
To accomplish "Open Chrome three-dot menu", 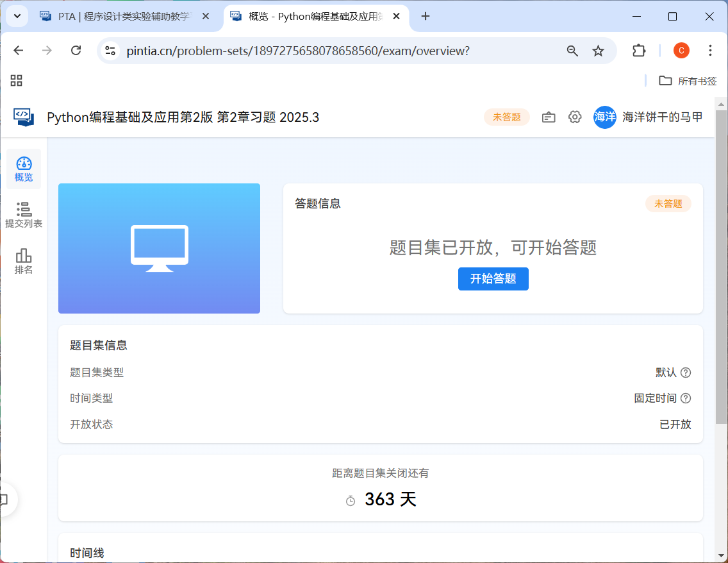I will point(710,51).
